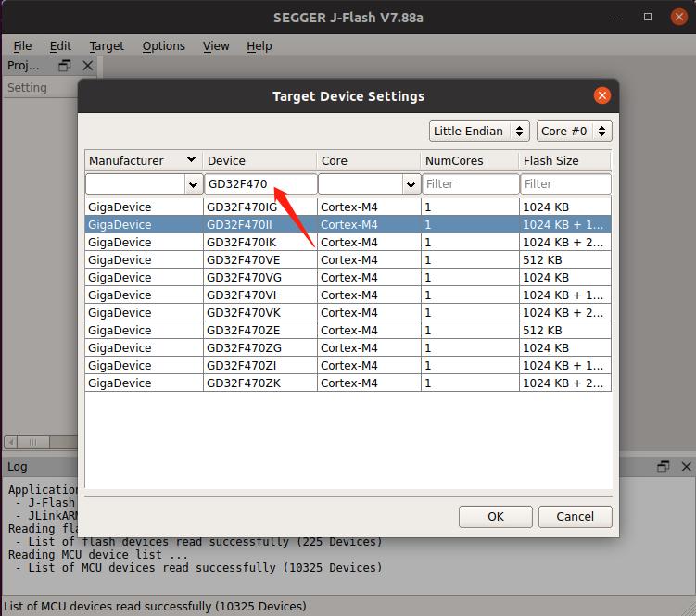Click the status bar message about MCU devices
The height and width of the screenshot is (616, 696).
tap(155, 606)
